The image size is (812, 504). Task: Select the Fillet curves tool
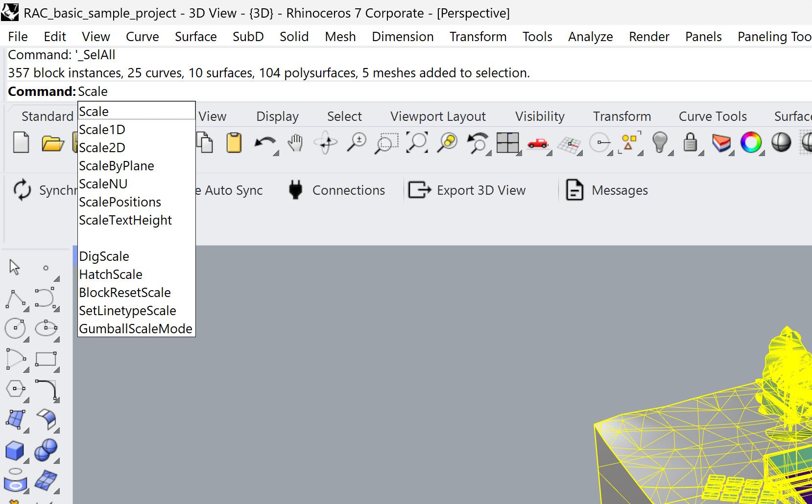tap(47, 390)
